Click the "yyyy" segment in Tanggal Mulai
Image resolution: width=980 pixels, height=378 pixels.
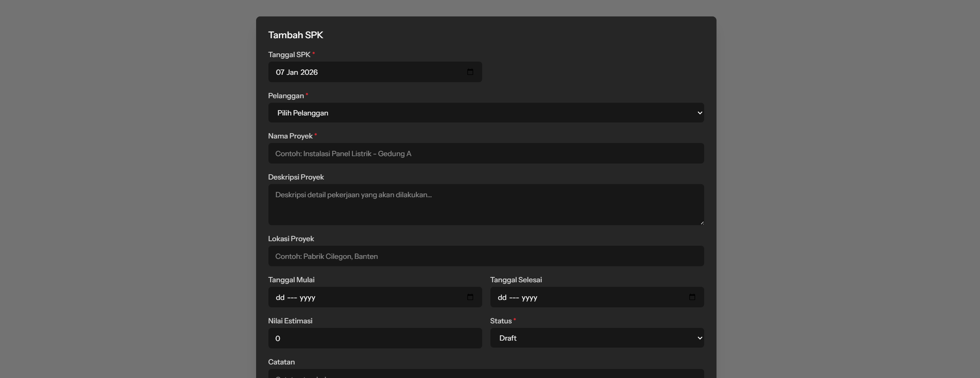pos(307,297)
